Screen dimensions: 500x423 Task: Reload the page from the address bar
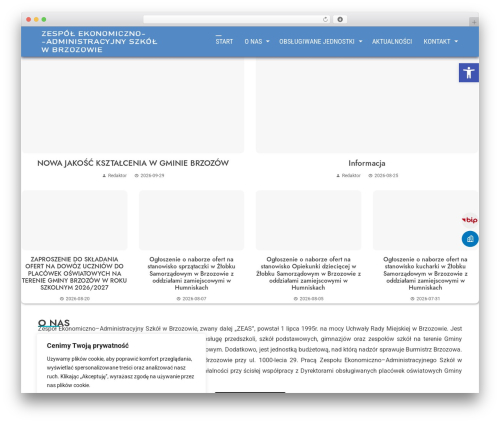(325, 20)
